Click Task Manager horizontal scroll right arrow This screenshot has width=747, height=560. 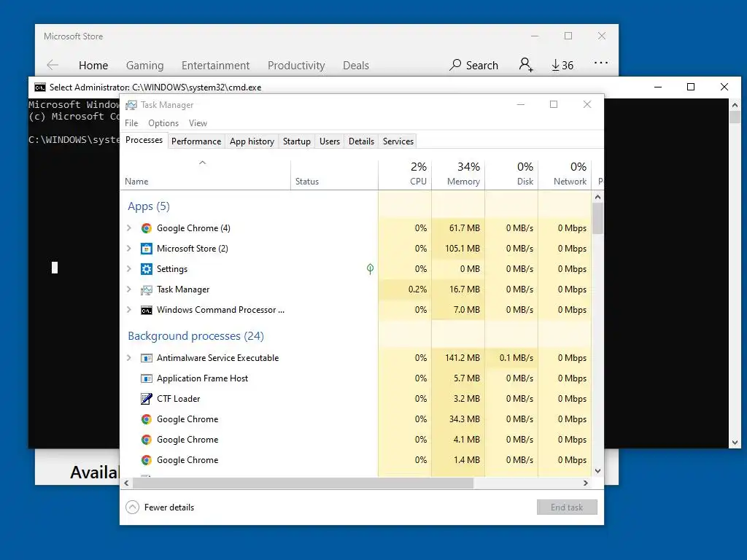click(x=586, y=483)
